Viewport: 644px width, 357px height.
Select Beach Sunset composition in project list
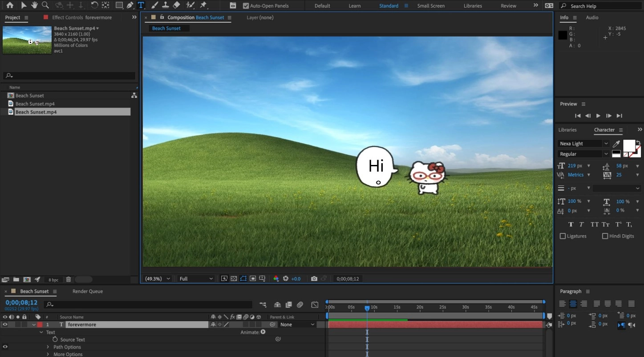[29, 96]
